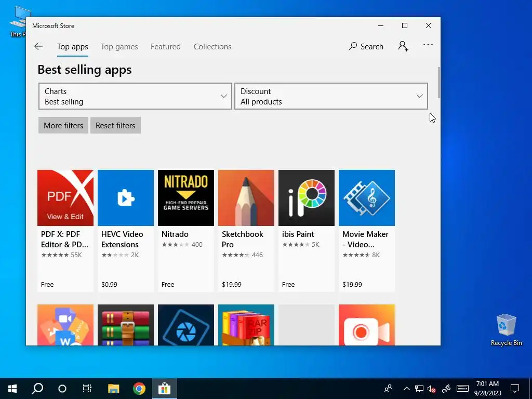Expand the Discount All products dropdown
Viewport: 532px width, 399px height.
point(331,96)
